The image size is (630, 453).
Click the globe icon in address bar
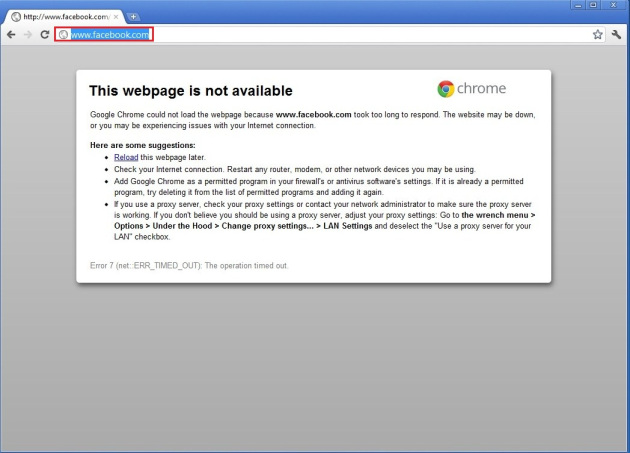[63, 35]
